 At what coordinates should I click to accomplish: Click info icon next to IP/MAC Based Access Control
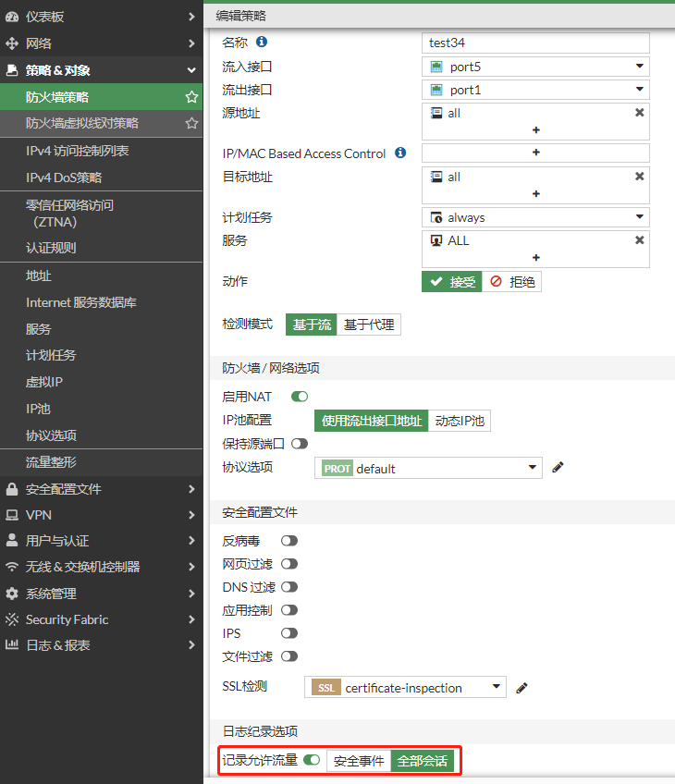[x=400, y=153]
